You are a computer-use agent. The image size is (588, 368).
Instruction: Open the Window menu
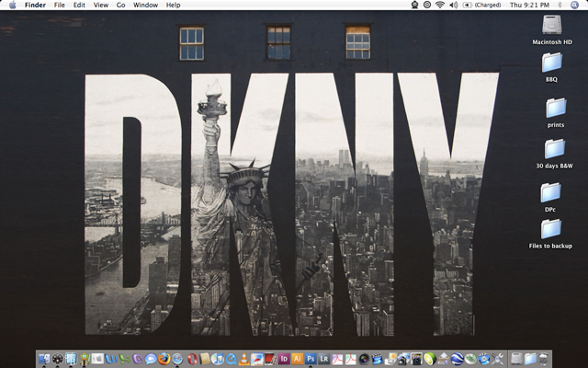145,5
